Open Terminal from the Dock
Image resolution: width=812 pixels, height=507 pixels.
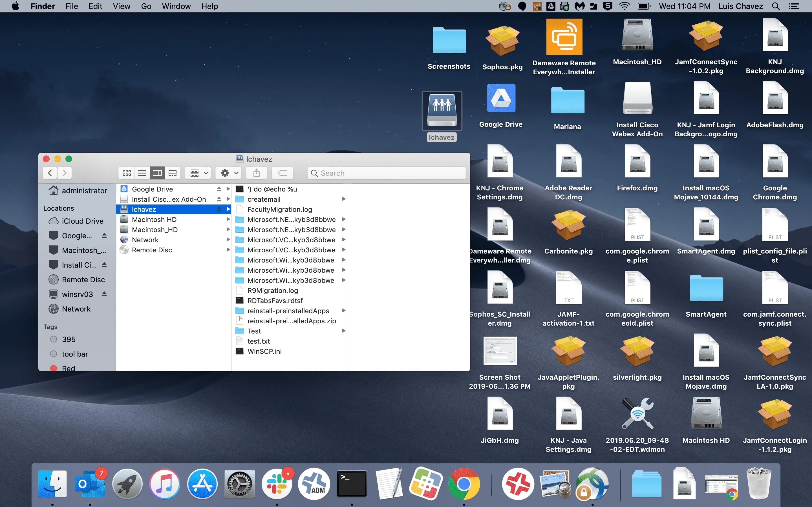tap(351, 484)
